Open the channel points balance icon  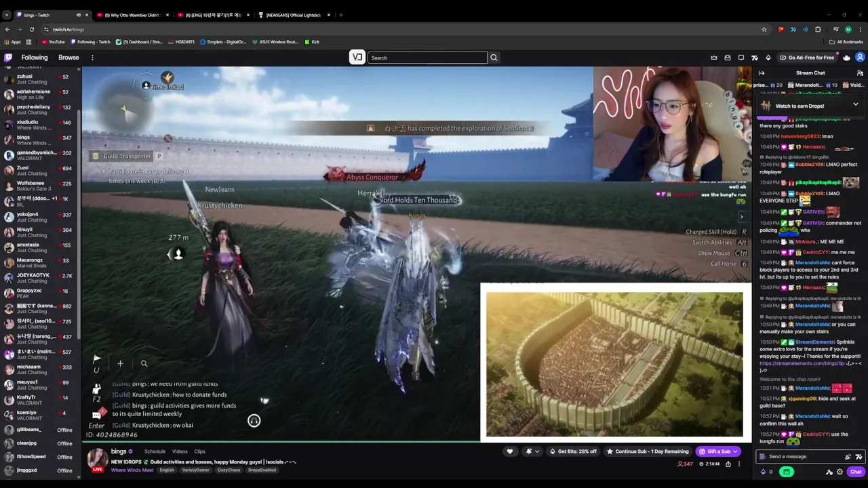[766, 472]
